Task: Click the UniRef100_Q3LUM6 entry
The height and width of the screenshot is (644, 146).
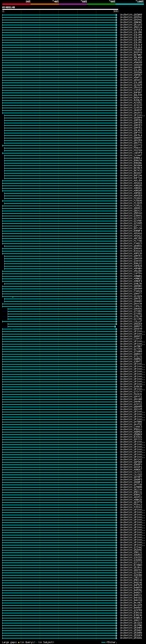Action: pos(131,32)
